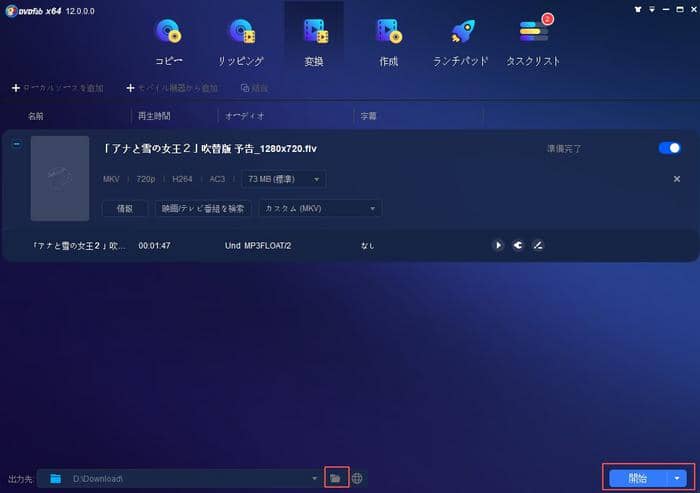Image resolution: width=700 pixels, height=493 pixels.
Task: Remove the video with the X icon
Action: click(677, 179)
